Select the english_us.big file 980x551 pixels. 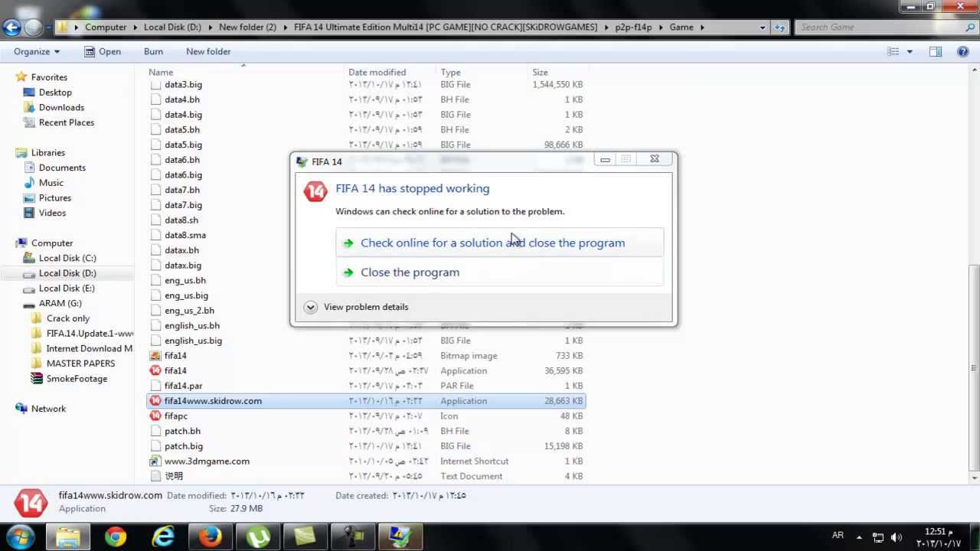[x=193, y=341]
